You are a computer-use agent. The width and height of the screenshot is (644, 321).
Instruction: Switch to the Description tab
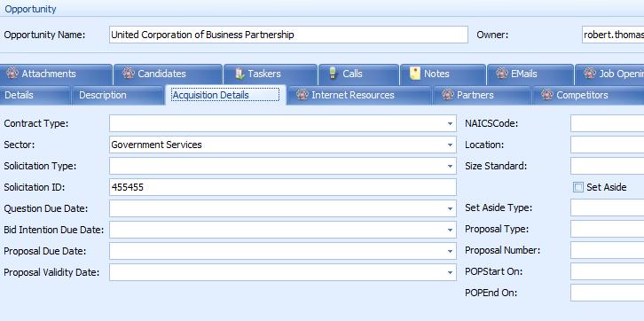118,95
